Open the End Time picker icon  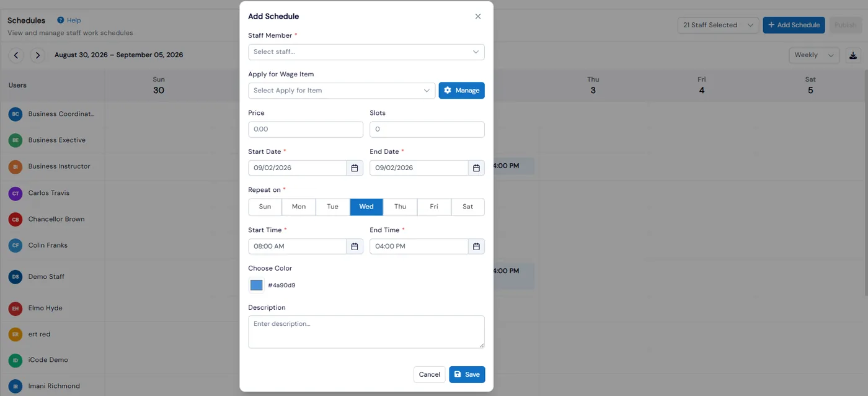(476, 246)
